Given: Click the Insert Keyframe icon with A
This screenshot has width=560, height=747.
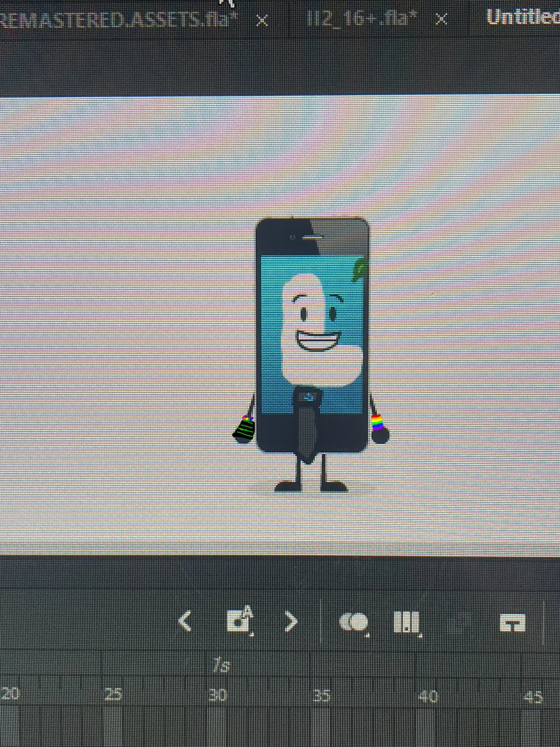Looking at the screenshot, I should pos(240,620).
